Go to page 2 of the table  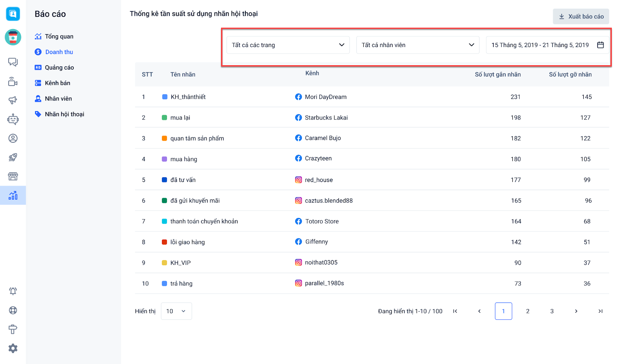click(x=528, y=311)
